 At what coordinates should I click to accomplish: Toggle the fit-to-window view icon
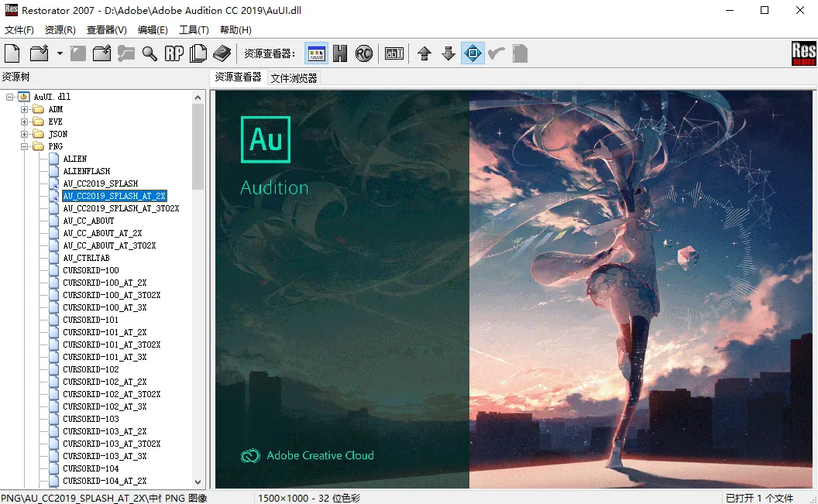click(x=473, y=53)
